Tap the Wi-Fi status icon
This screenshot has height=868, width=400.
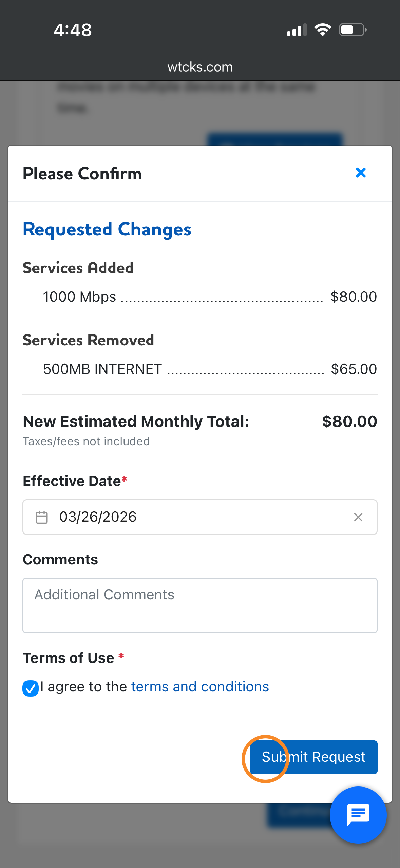click(322, 30)
